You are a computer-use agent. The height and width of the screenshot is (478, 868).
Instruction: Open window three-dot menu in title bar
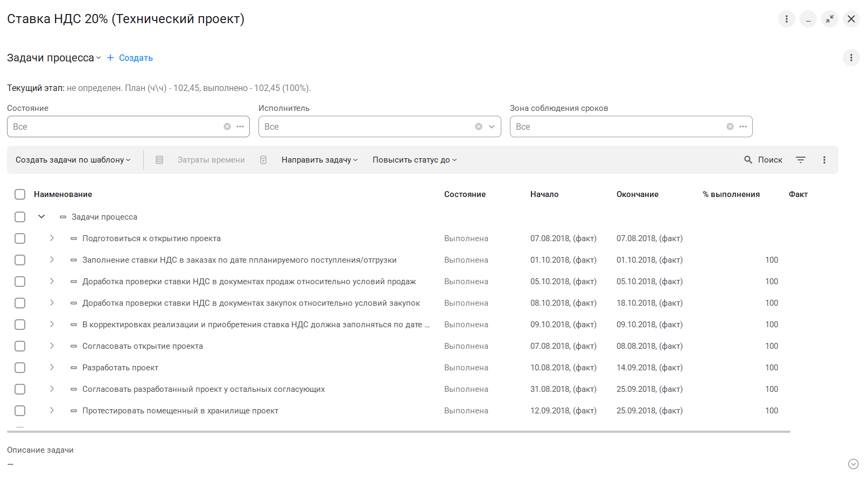click(786, 19)
